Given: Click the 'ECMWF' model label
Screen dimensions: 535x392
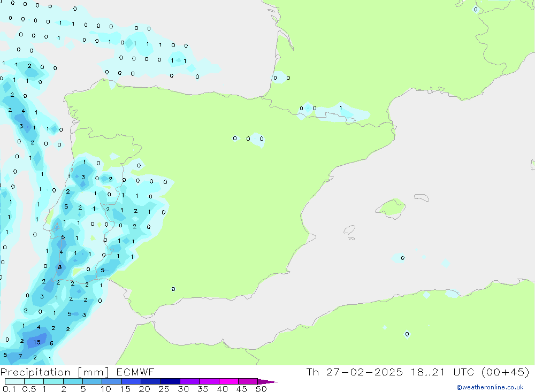Looking at the screenshot, I should (135, 372).
